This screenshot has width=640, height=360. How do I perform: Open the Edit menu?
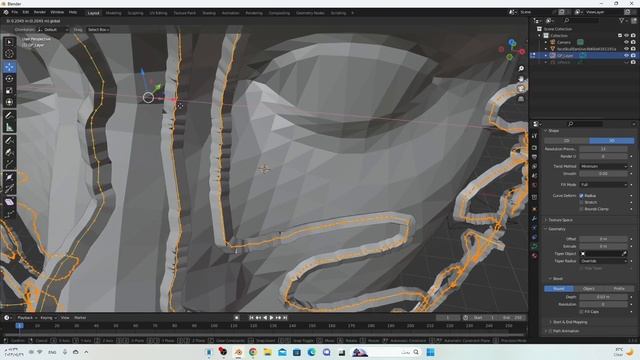[x=26, y=12]
